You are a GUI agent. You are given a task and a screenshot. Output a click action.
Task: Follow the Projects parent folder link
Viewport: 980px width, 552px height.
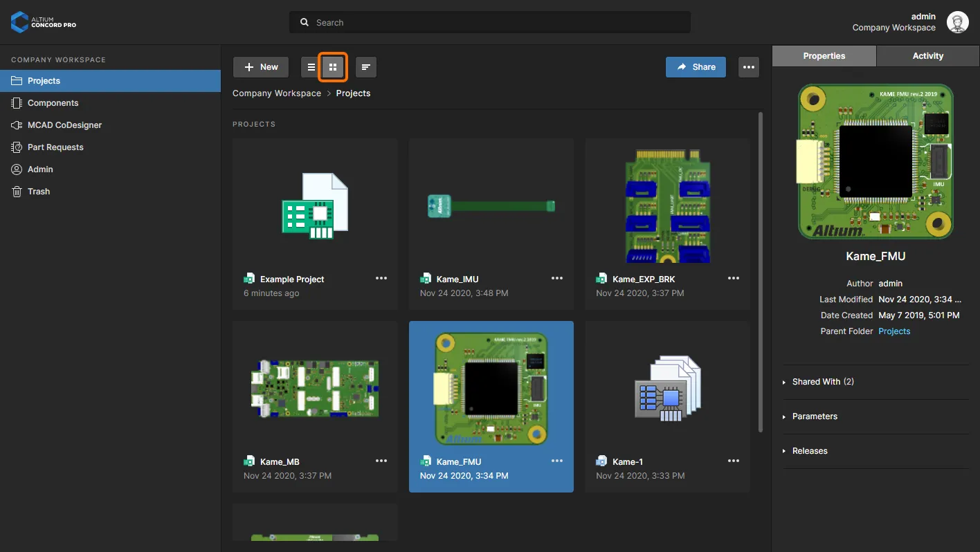[x=894, y=331]
